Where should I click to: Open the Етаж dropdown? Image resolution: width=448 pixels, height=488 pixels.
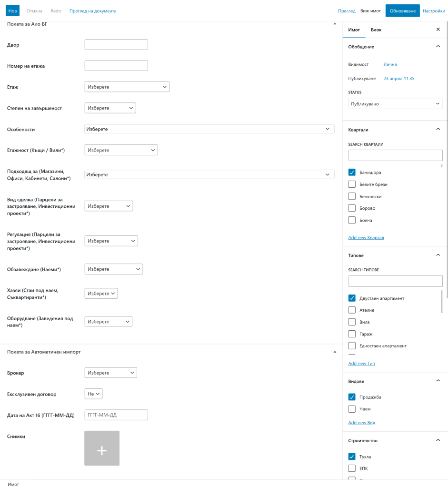[127, 87]
